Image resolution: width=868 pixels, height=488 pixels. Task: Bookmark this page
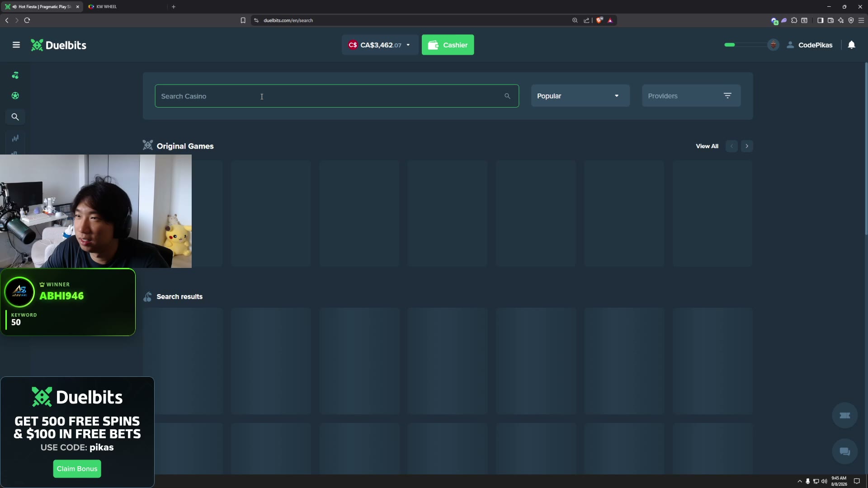click(243, 20)
